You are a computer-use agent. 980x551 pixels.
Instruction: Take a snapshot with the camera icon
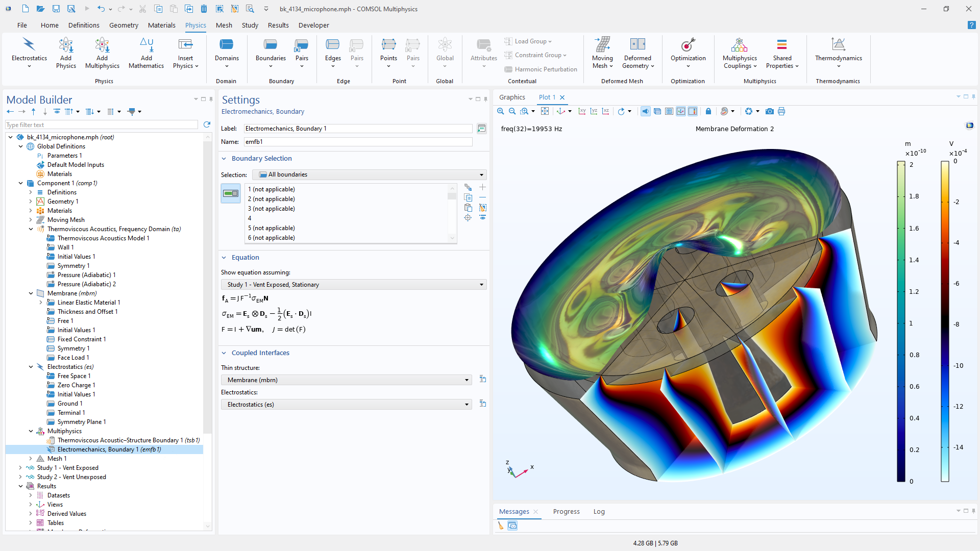tap(770, 111)
